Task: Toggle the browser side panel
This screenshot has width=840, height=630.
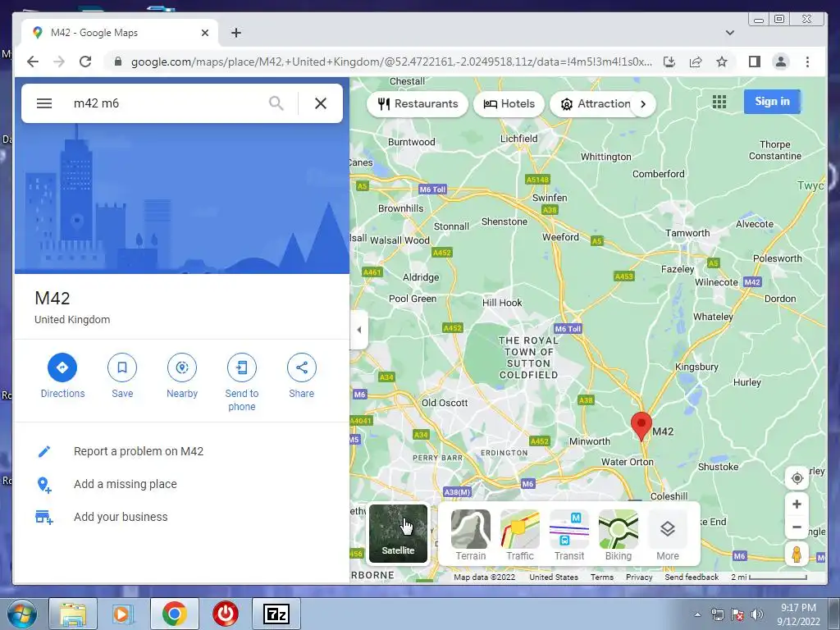Action: [755, 62]
